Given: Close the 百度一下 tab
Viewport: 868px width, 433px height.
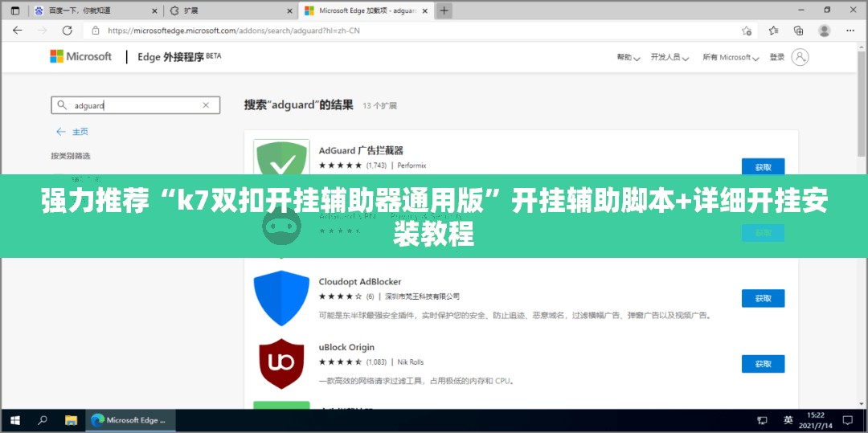Looking at the screenshot, I should (x=154, y=10).
